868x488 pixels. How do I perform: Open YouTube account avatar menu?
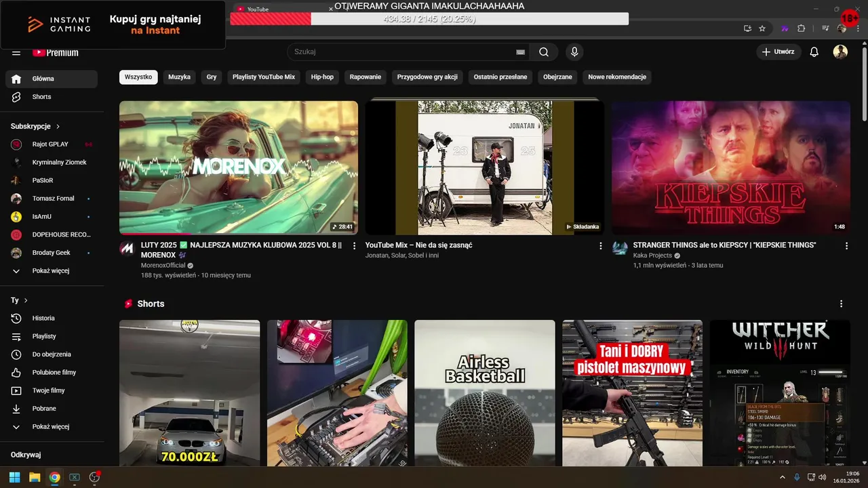(x=840, y=52)
